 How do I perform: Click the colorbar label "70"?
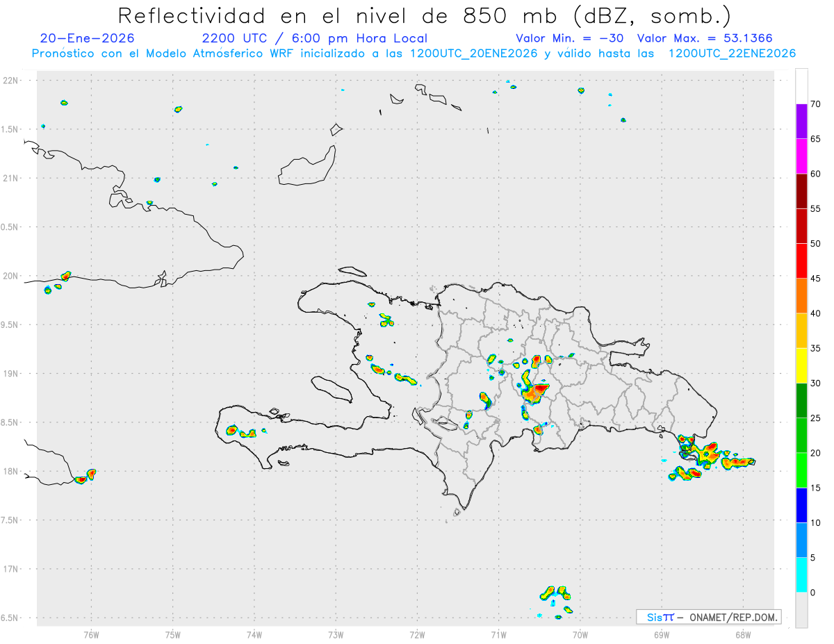815,104
